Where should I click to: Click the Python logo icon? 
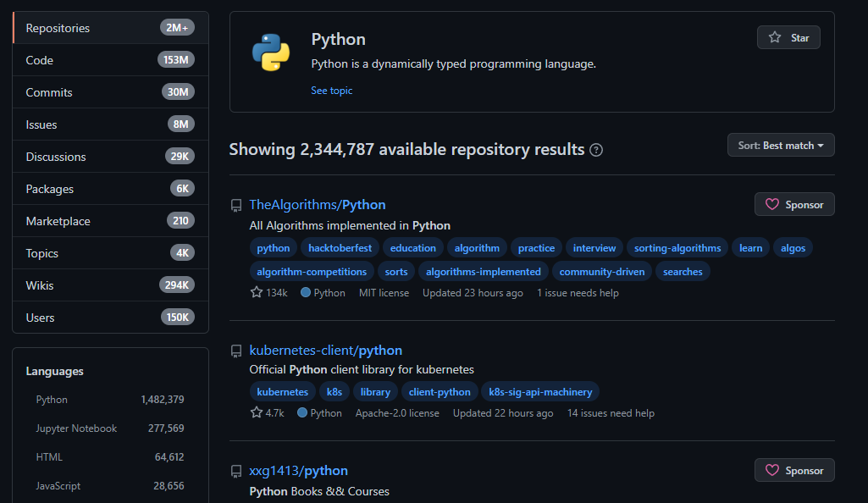pos(271,53)
